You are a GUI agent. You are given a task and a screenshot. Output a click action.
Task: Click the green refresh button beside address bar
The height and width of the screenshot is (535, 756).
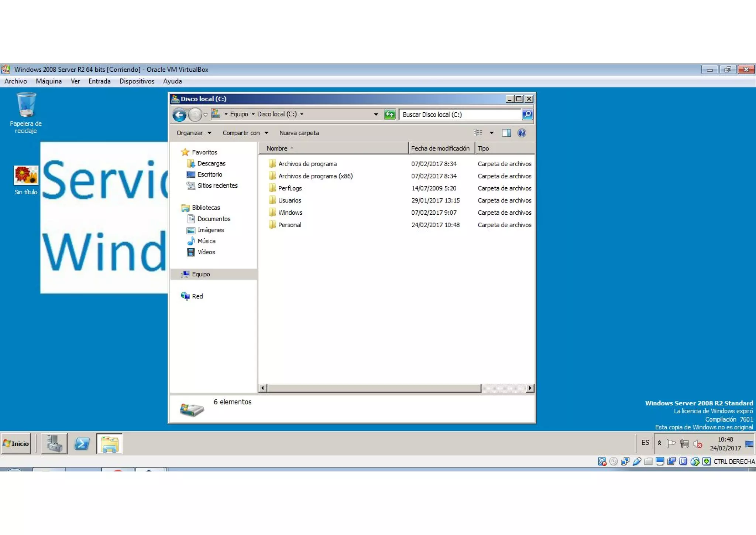click(389, 115)
